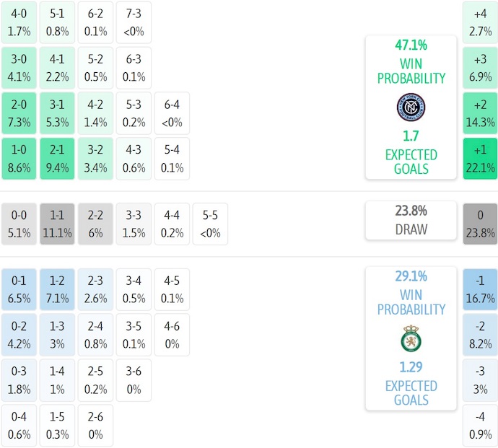This screenshot has width=498, height=448.
Task: Select the +4 goal margin box
Action: 480,22
